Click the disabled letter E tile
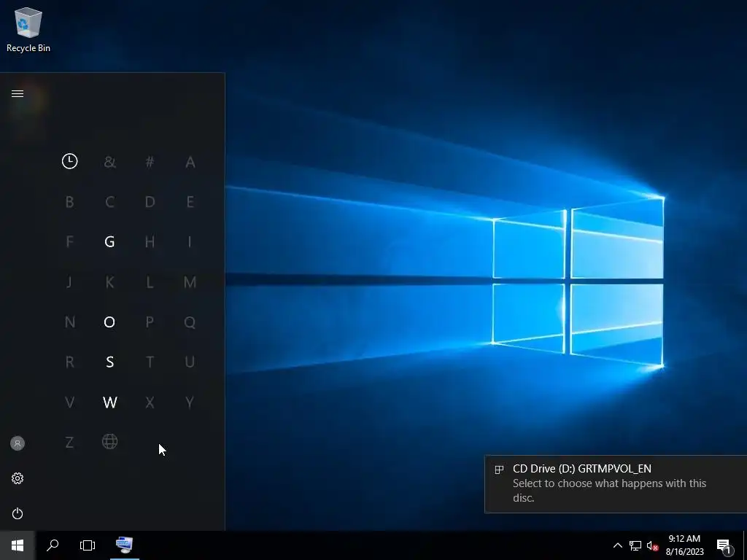 coord(190,202)
